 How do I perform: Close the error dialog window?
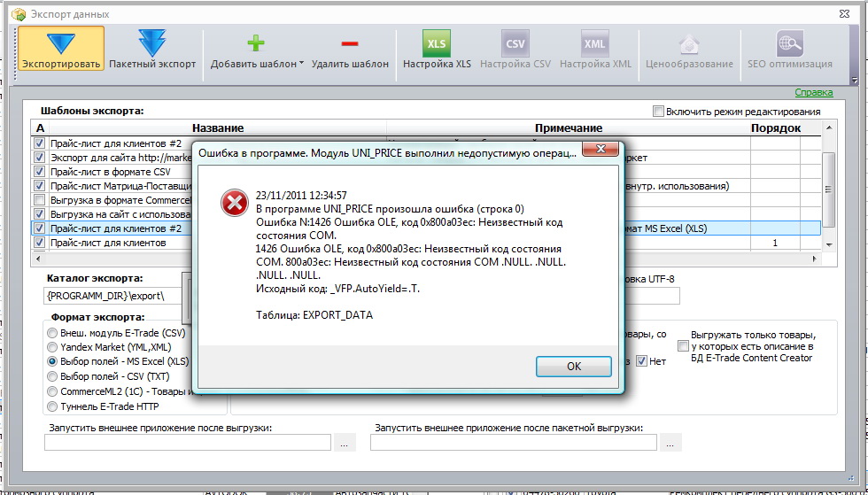[601, 150]
